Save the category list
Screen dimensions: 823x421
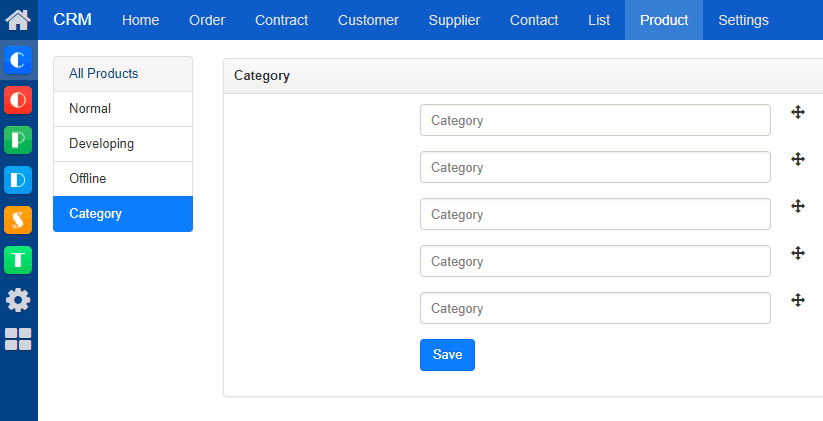(447, 355)
